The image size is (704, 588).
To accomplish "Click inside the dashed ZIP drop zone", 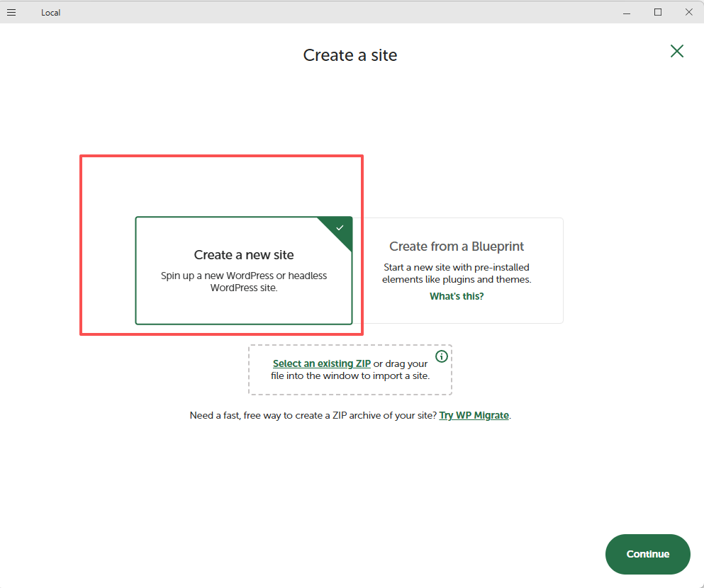I will [350, 386].
